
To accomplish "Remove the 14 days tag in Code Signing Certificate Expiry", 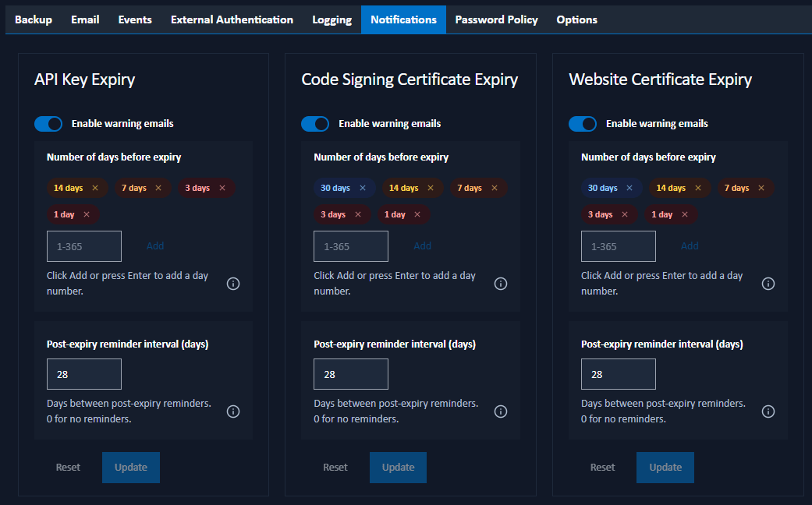I will pos(431,188).
